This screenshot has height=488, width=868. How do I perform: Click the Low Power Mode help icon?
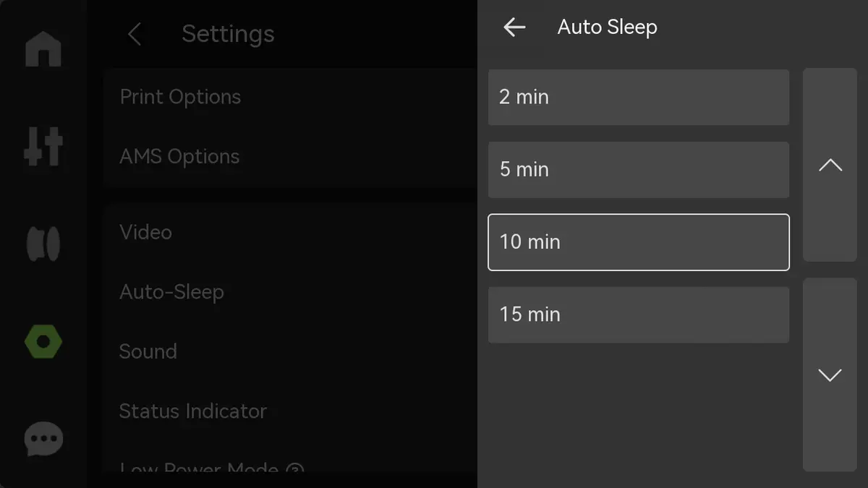click(x=295, y=471)
